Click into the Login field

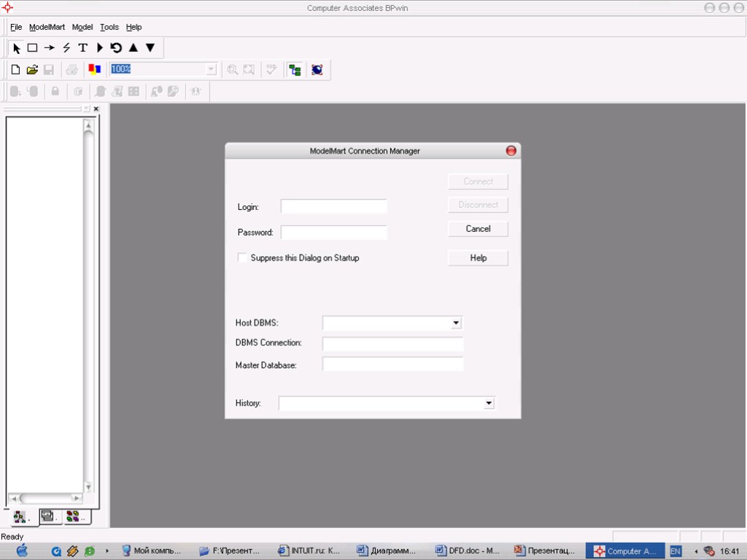tap(333, 206)
